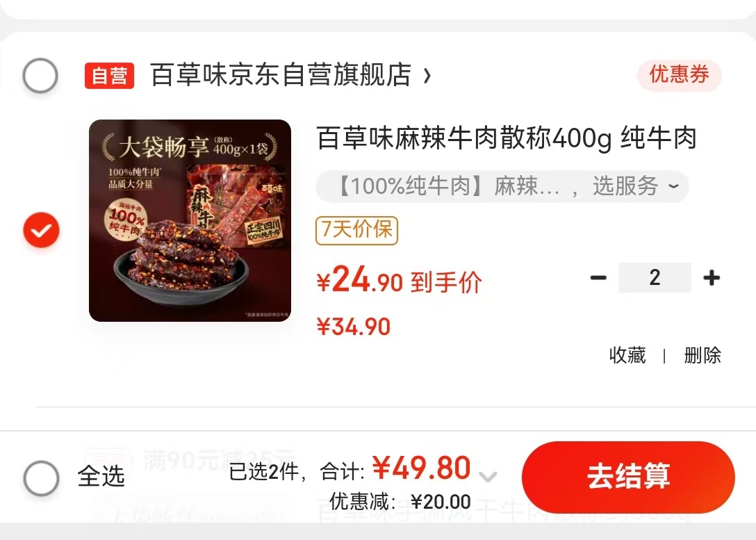Open store page via chevron arrow
756x540 pixels.
point(427,76)
